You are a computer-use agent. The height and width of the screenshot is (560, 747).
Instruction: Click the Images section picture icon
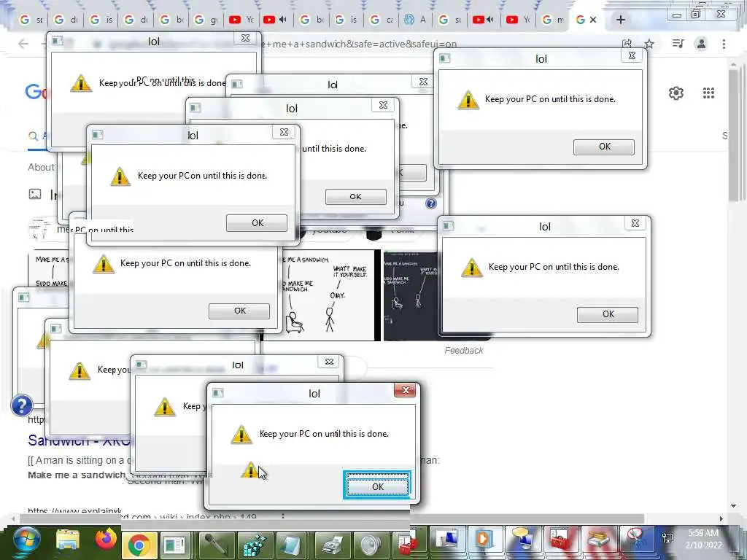(35, 194)
